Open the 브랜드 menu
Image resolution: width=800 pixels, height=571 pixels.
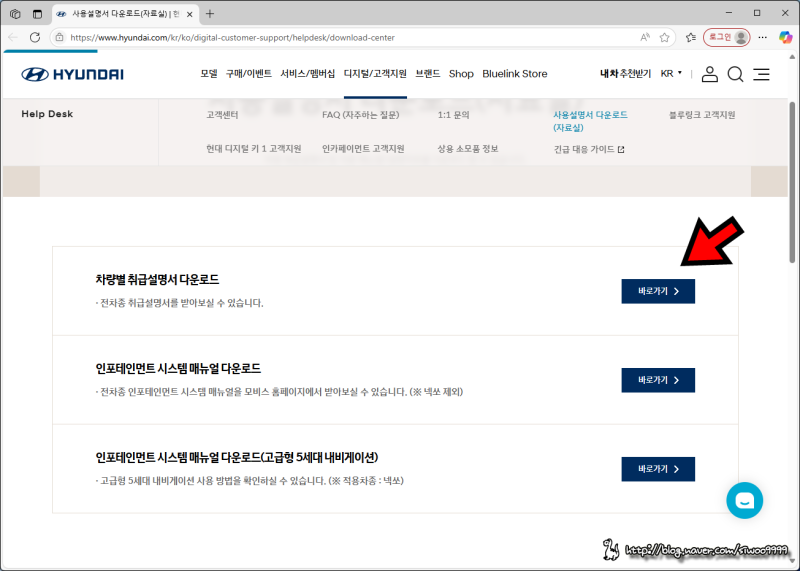click(x=428, y=73)
